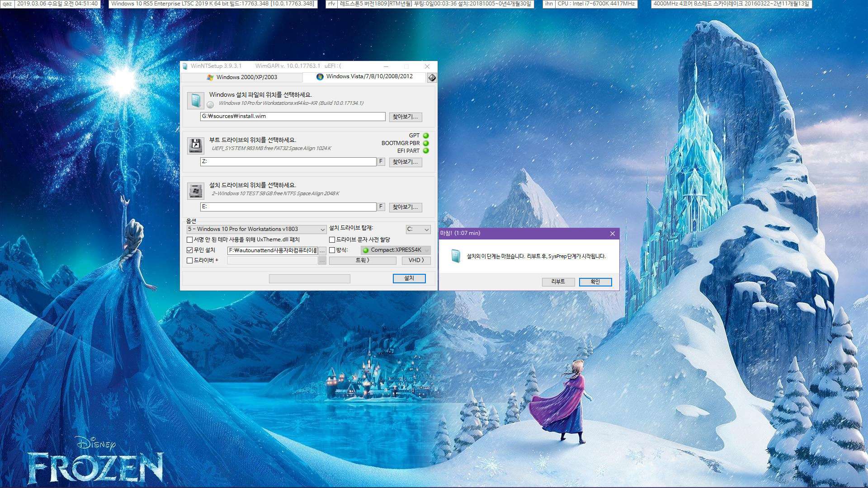Click the 설치 install button
This screenshot has height=488, width=868.
click(x=409, y=279)
